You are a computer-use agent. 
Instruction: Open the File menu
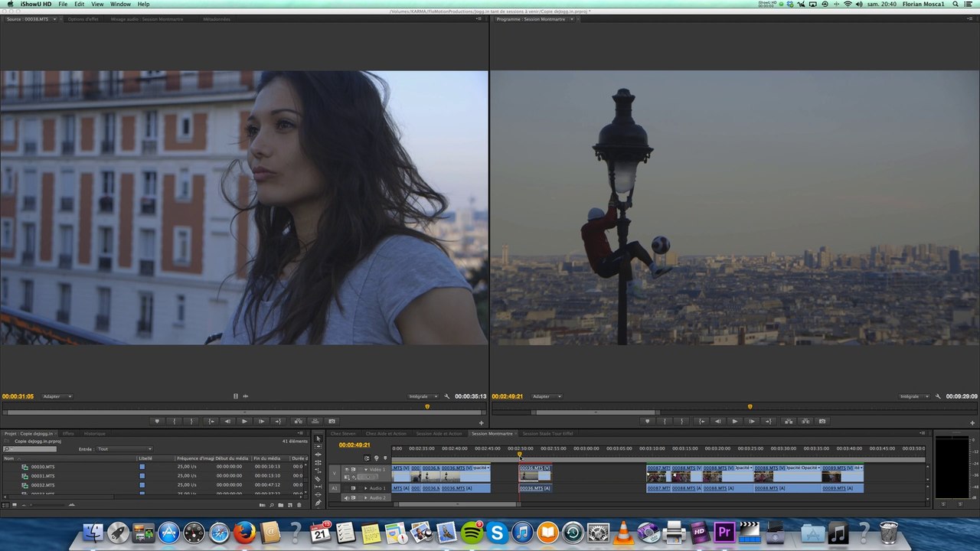click(x=63, y=5)
